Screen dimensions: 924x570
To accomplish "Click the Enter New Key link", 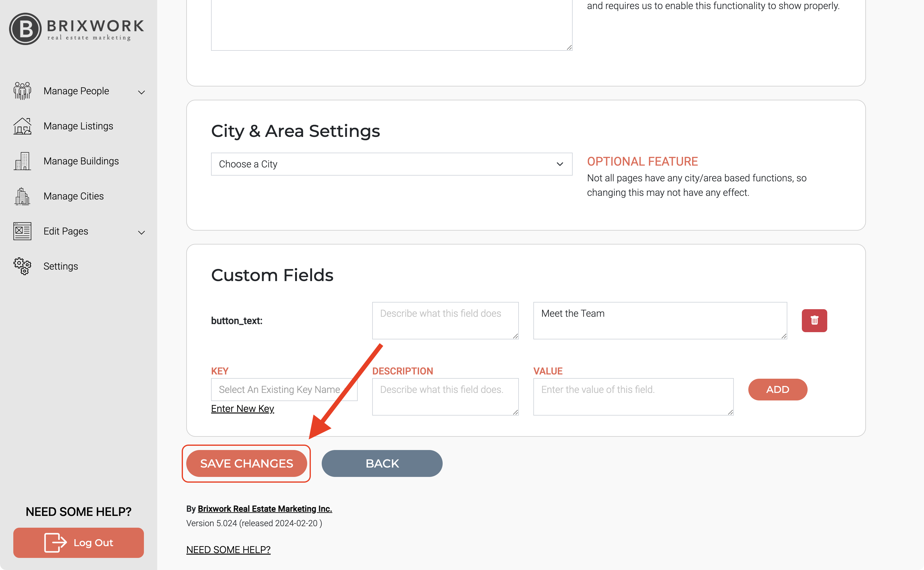I will coord(242,409).
